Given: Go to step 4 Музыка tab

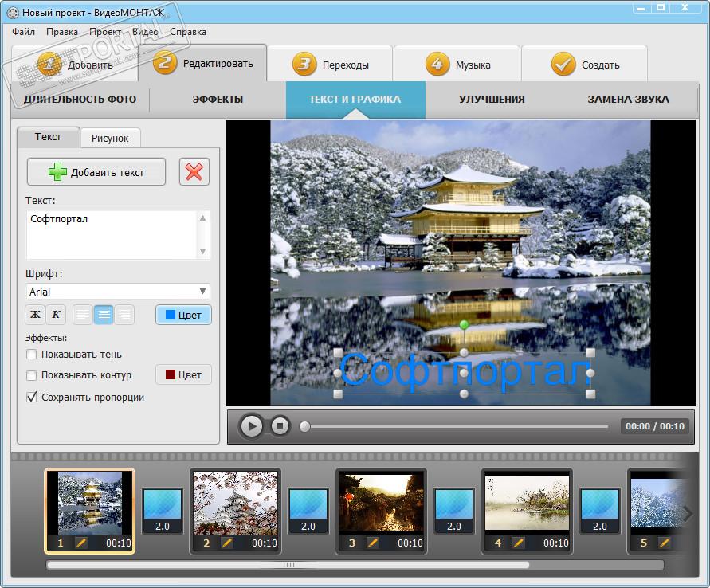Looking at the screenshot, I should 457,65.
